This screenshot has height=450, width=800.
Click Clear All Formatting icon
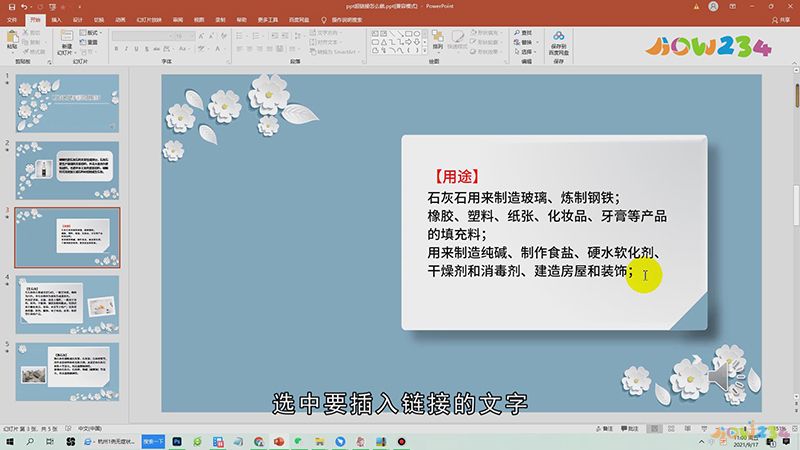coord(224,36)
